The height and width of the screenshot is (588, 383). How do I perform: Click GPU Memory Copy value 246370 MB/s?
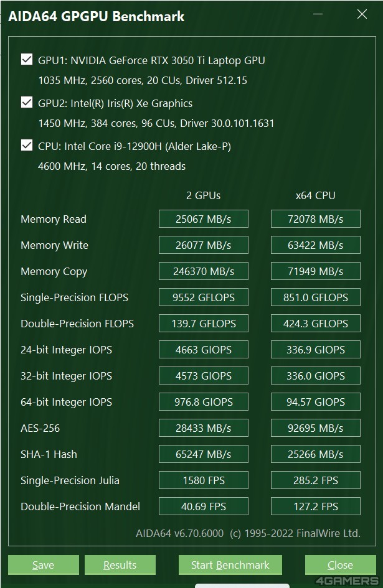tap(204, 271)
